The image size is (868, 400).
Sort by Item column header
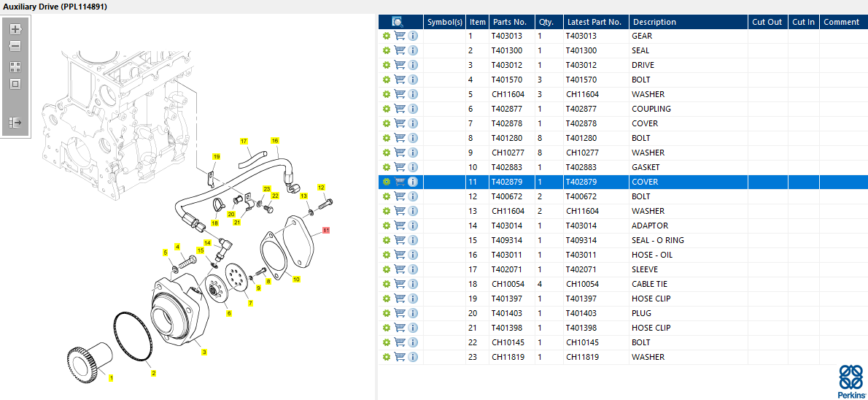(477, 22)
